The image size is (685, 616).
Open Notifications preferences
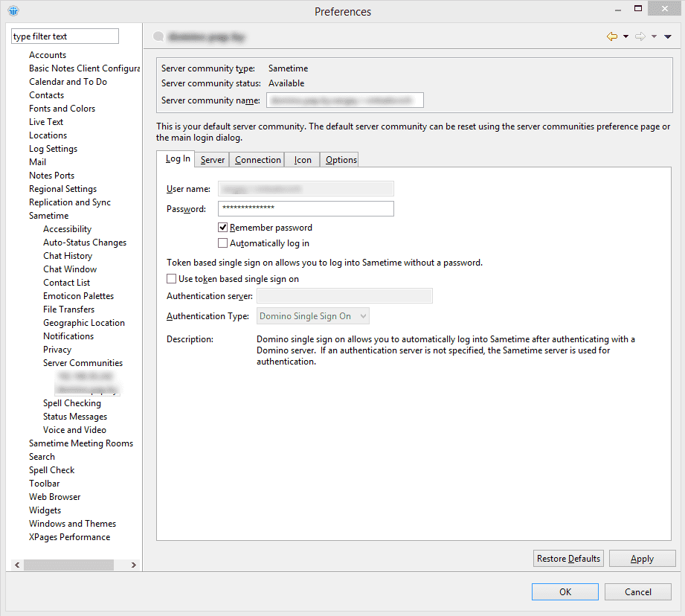tap(68, 336)
